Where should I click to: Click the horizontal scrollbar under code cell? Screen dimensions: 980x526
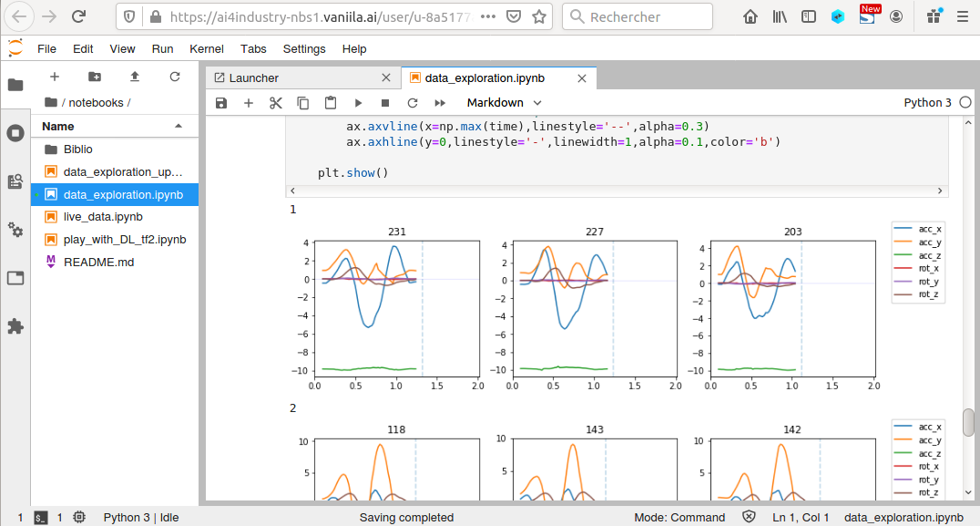pos(617,191)
